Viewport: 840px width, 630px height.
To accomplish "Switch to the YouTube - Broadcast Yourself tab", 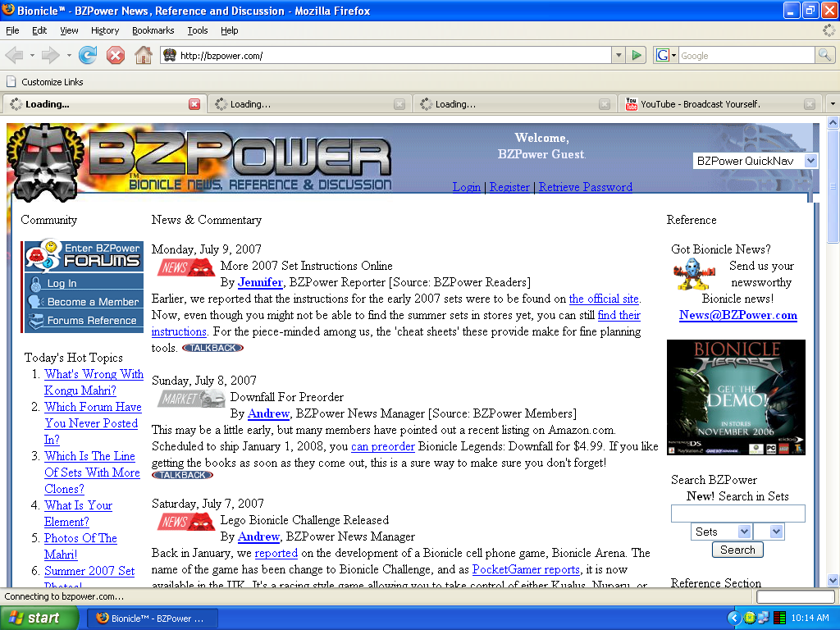I will pos(720,104).
